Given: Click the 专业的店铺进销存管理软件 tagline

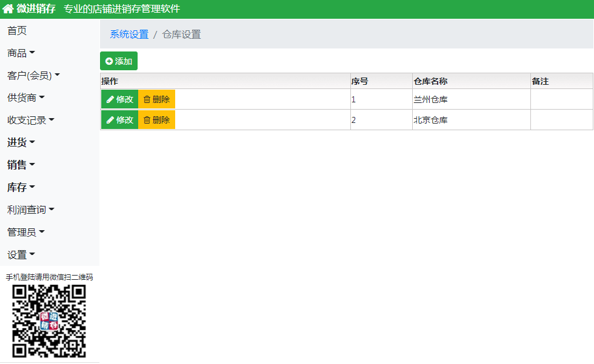Looking at the screenshot, I should [122, 8].
